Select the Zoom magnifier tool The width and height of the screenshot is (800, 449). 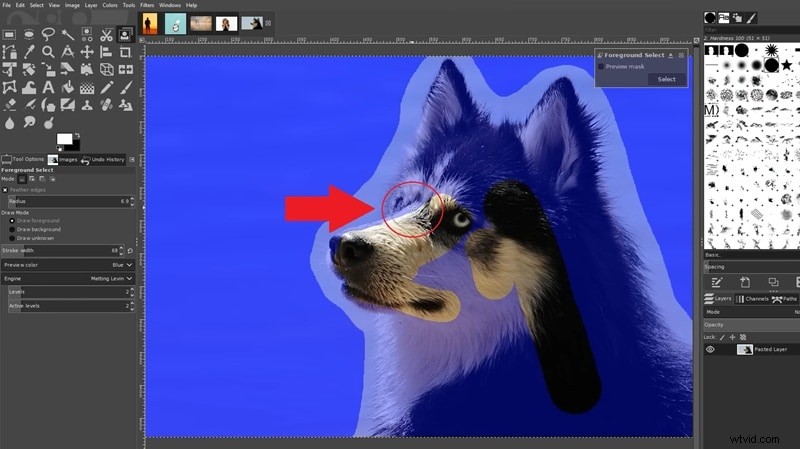[x=48, y=52]
